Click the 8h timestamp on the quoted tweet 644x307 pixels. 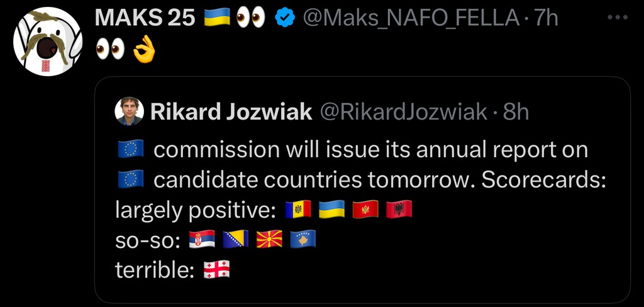[516, 112]
